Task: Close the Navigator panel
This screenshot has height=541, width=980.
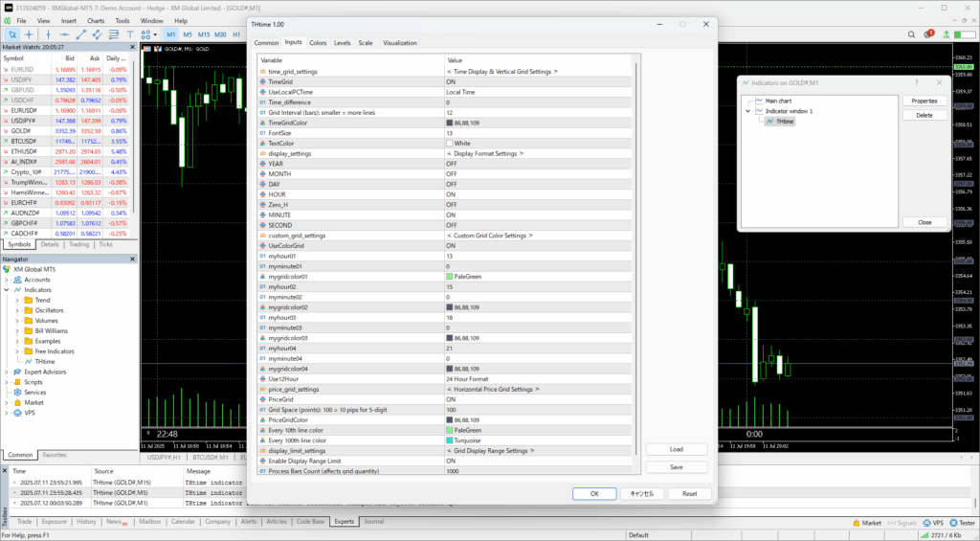Action: (x=132, y=259)
